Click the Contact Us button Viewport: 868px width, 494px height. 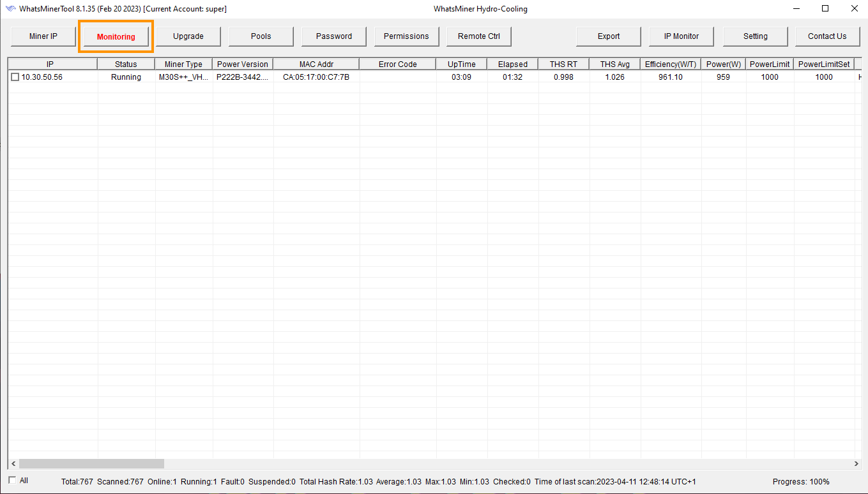[827, 36]
